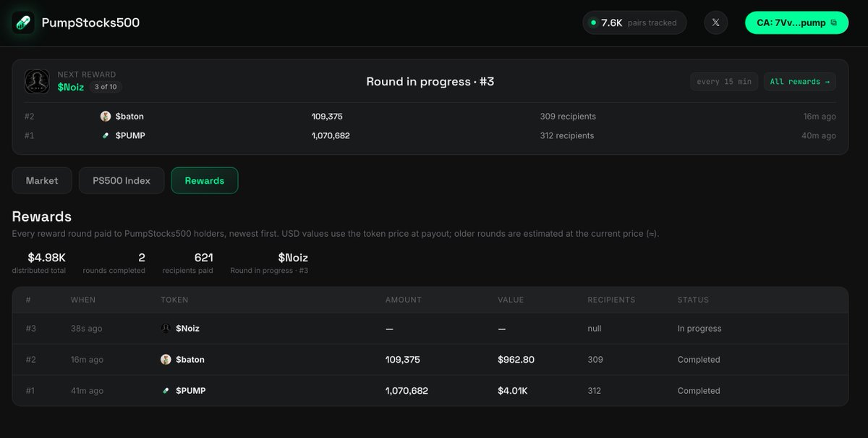The height and width of the screenshot is (438, 868).
Task: Click the null recipients cell
Action: click(x=595, y=328)
